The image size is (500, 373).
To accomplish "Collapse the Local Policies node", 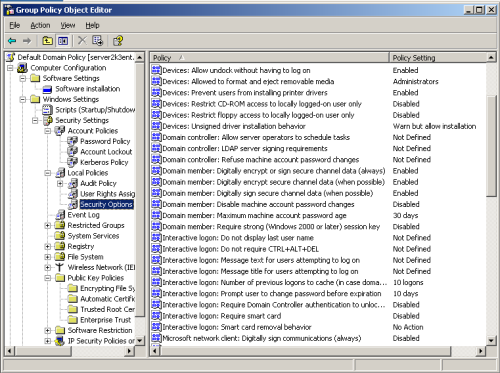I will 48,173.
